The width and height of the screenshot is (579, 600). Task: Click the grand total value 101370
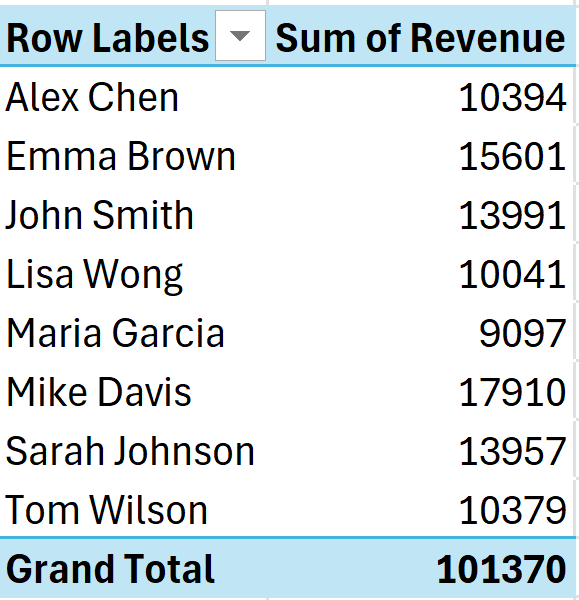(x=501, y=570)
